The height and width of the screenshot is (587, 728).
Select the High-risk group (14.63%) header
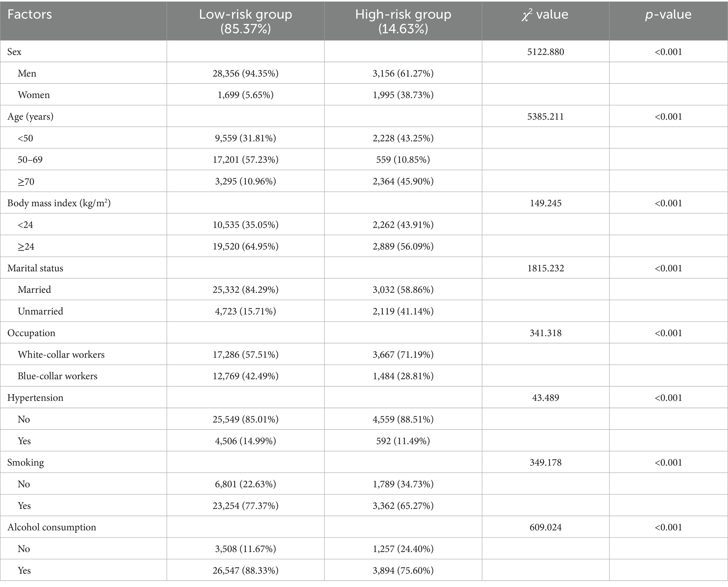coord(403,21)
